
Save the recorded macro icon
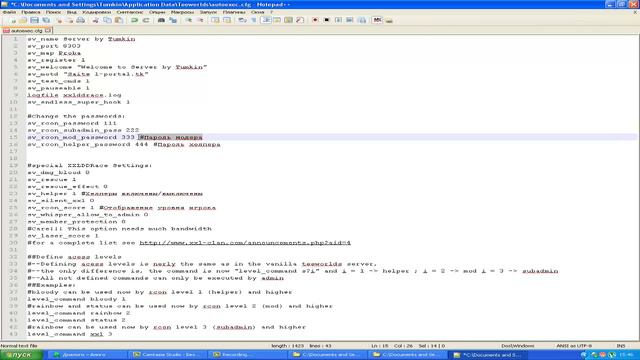(362, 20)
